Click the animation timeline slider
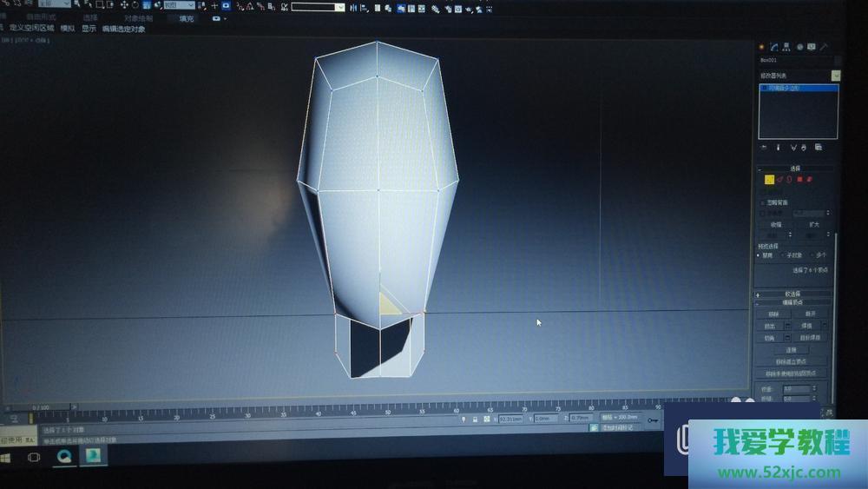This screenshot has height=489, width=868. pyautogui.click(x=42, y=406)
